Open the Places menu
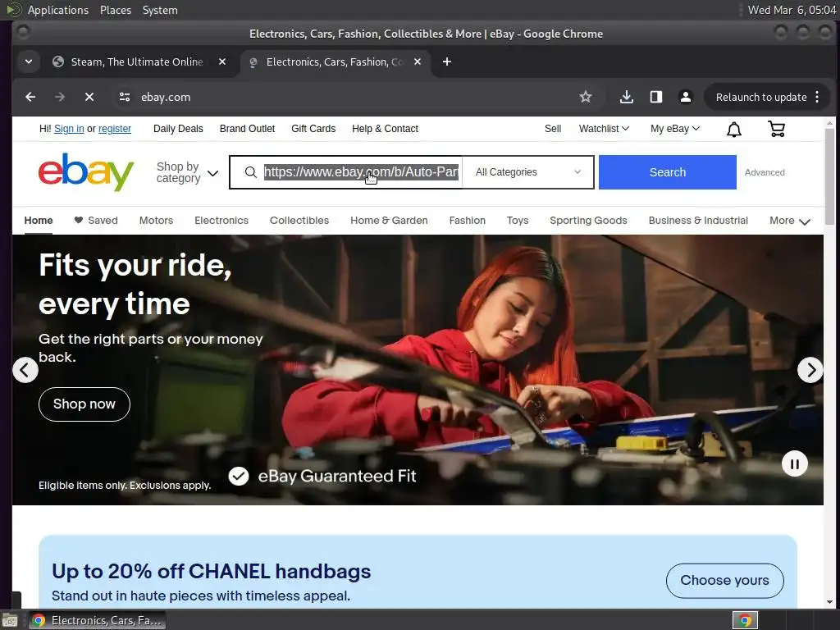 [115, 10]
